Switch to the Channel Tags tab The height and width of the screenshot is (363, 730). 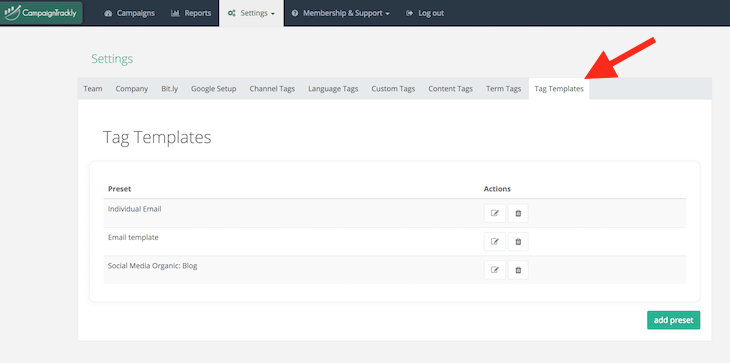coord(272,88)
